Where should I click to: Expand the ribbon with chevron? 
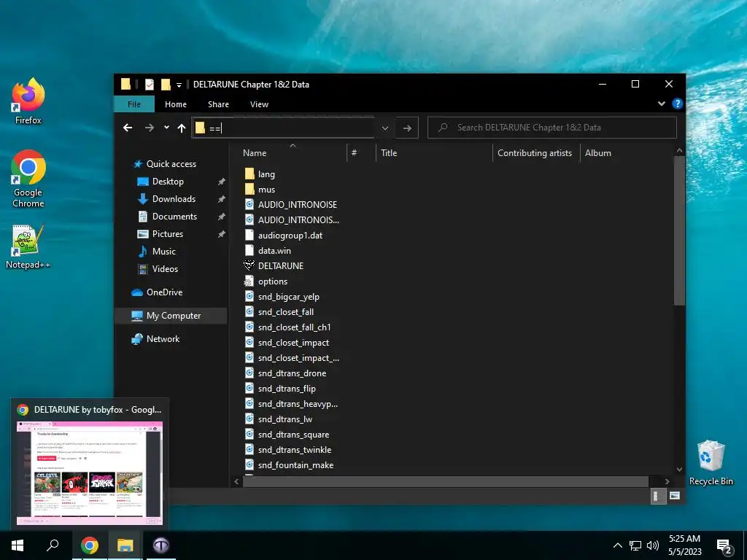(661, 104)
